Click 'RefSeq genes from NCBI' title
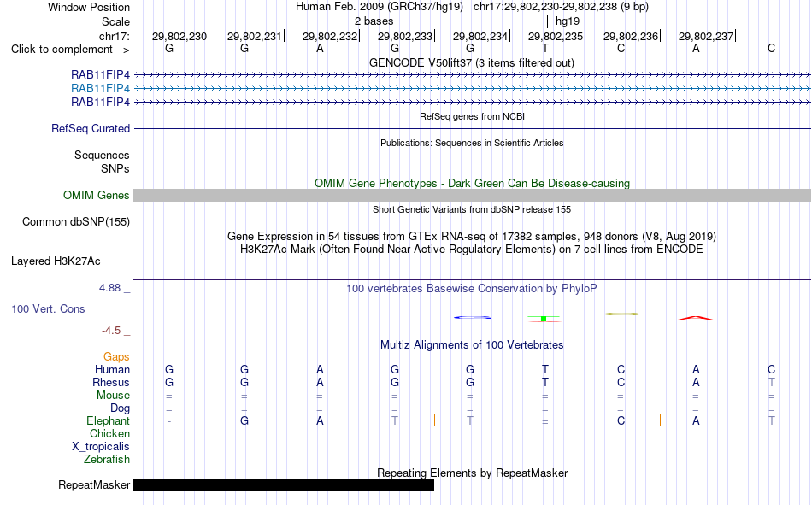Viewport: 812px width, 505px height. coord(472,116)
